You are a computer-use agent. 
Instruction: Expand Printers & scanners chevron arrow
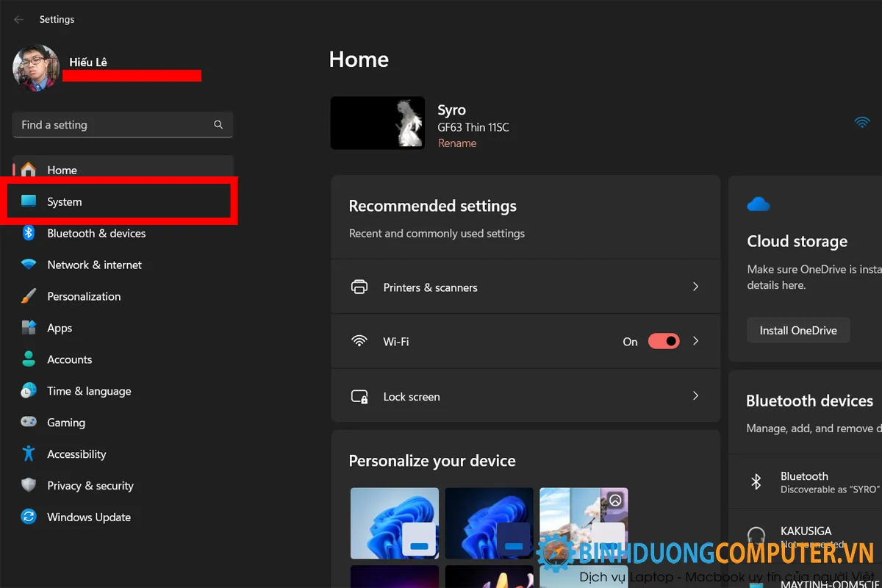click(695, 287)
